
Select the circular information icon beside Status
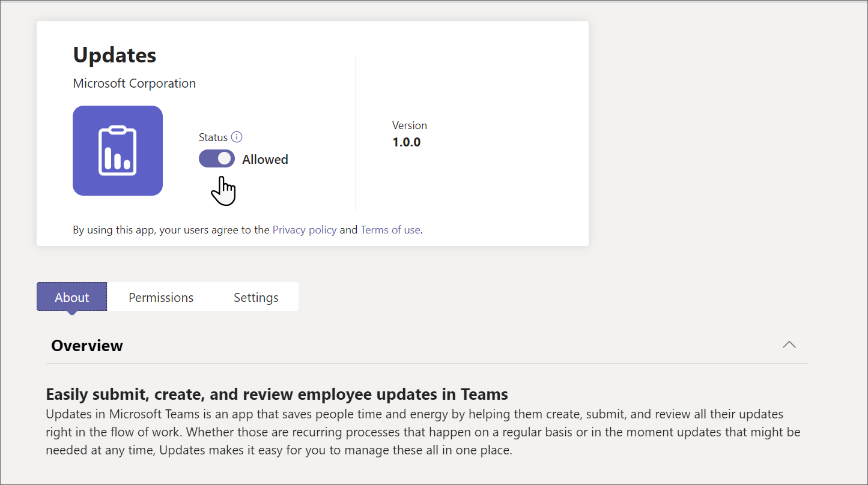pos(237,137)
